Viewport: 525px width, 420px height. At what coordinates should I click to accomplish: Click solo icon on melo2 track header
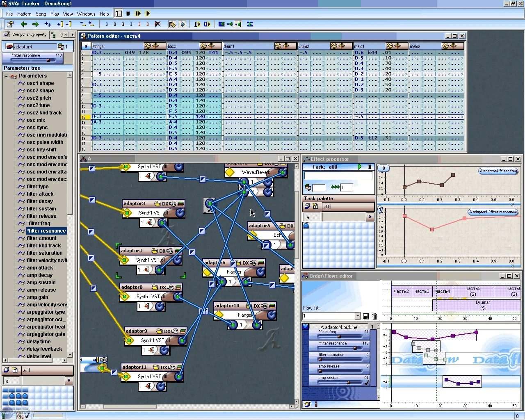pos(453,46)
